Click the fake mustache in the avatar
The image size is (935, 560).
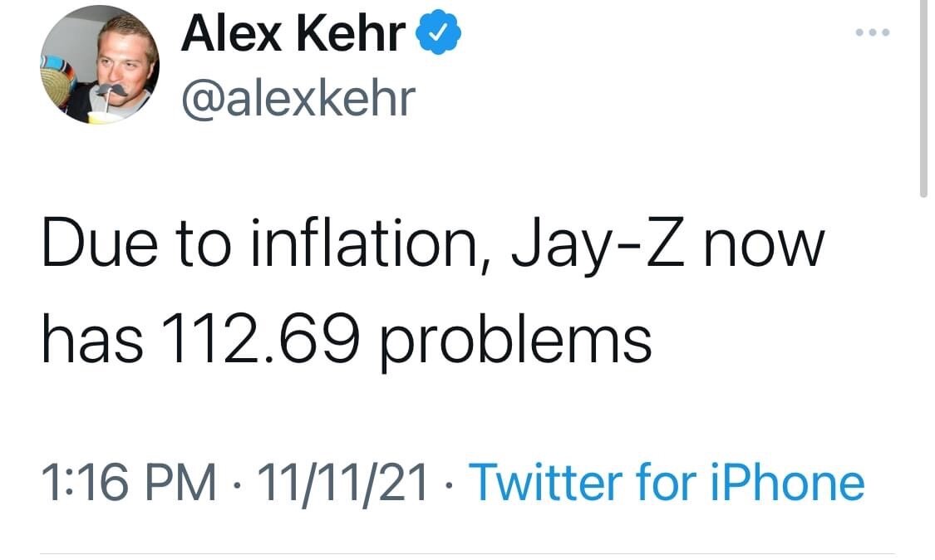click(x=114, y=89)
